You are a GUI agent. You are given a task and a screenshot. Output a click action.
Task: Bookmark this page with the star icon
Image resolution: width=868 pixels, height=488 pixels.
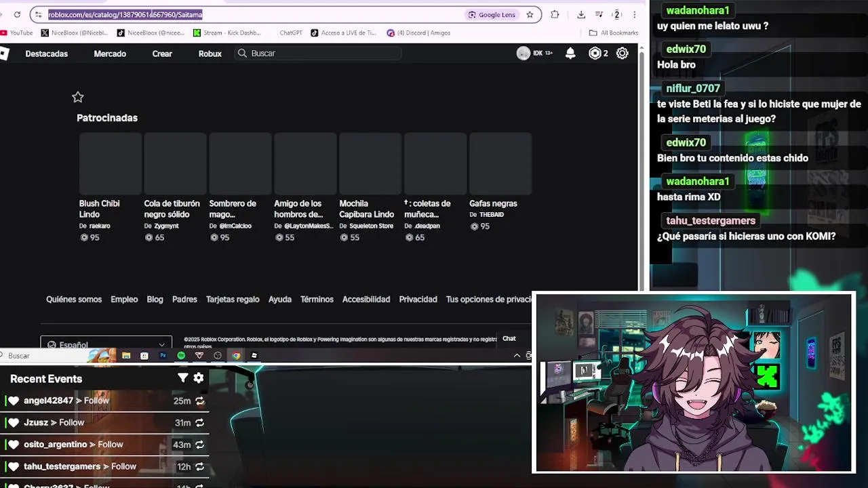tap(530, 14)
